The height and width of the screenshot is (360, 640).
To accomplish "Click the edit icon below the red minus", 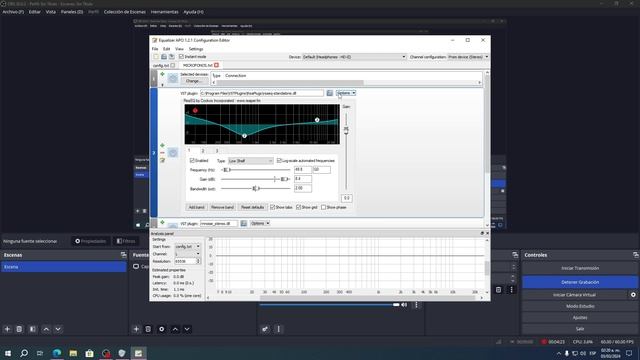I will click(162, 160).
